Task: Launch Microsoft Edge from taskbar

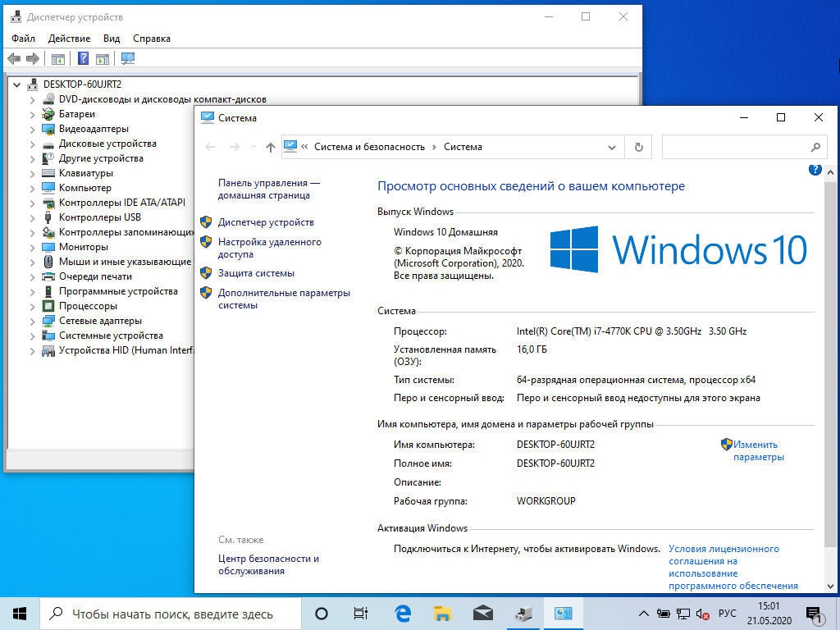Action: (x=402, y=614)
